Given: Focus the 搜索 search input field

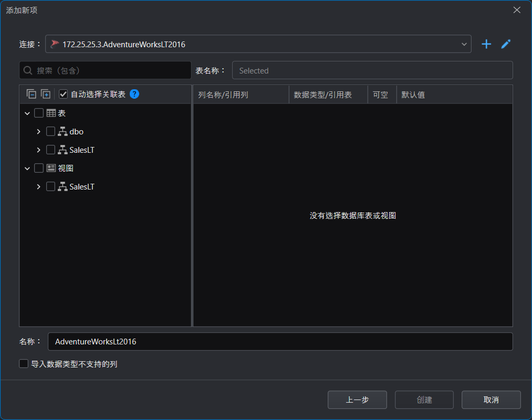Looking at the screenshot, I should point(105,70).
